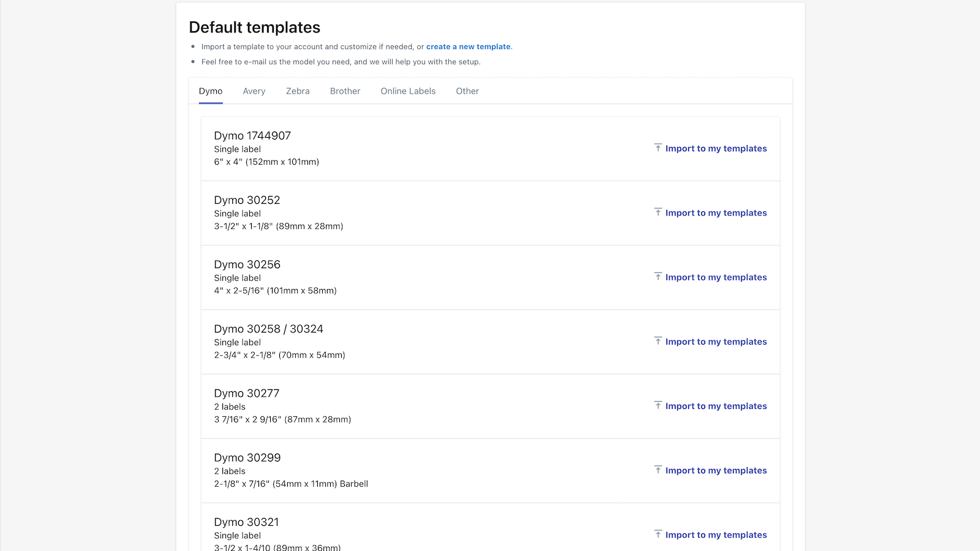Show the Online Labels tab
The image size is (980, 551).
click(408, 91)
